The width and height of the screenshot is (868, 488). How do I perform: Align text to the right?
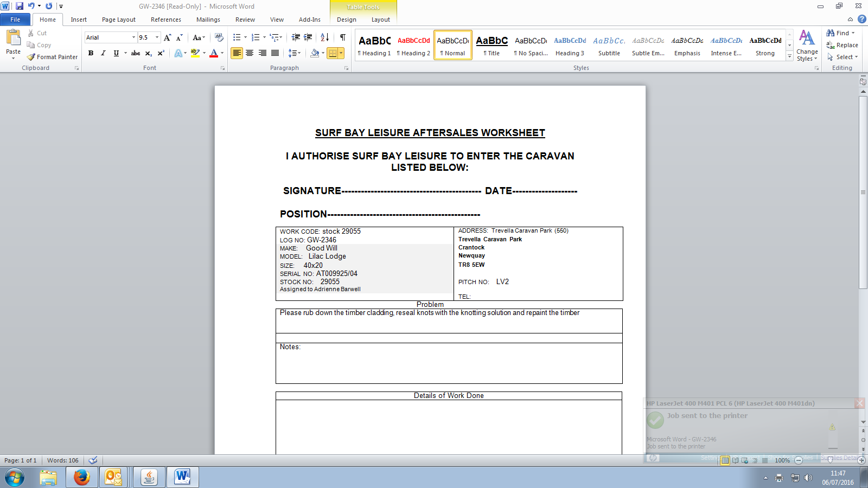(x=263, y=53)
